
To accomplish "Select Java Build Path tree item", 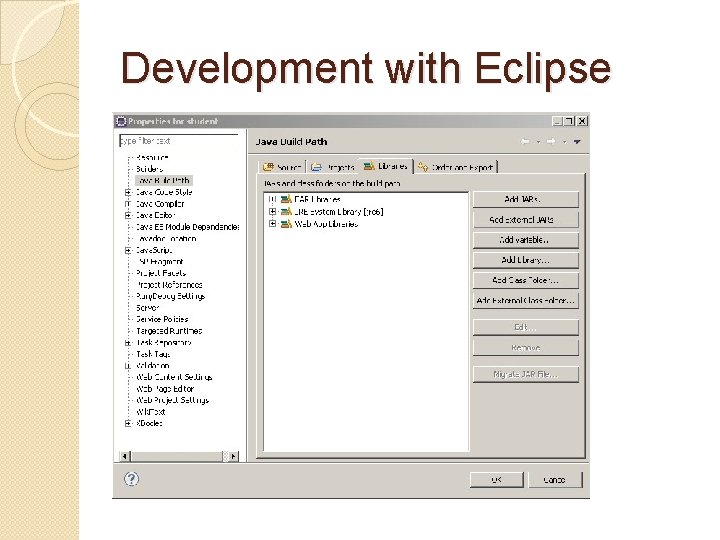I will (x=163, y=180).
